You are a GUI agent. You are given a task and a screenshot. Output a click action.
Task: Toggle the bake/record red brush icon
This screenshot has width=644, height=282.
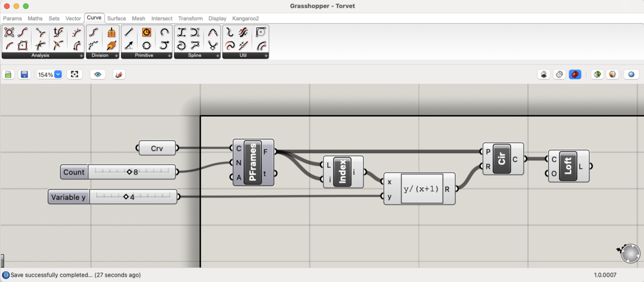coord(119,74)
